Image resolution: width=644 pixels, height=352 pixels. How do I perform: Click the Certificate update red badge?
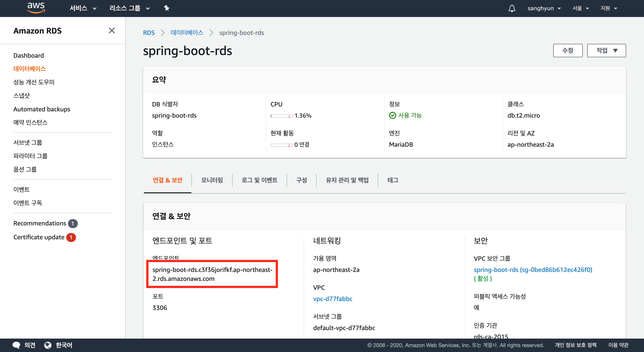click(x=71, y=237)
